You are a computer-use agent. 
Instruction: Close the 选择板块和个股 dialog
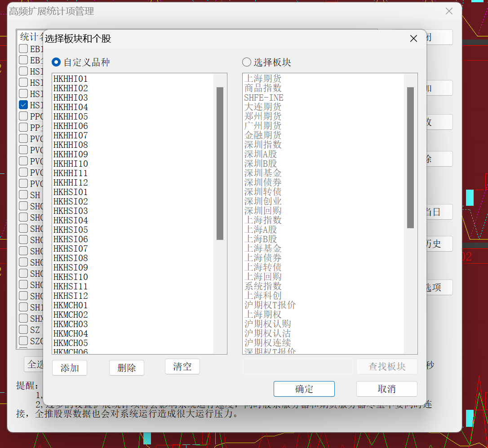[413, 38]
